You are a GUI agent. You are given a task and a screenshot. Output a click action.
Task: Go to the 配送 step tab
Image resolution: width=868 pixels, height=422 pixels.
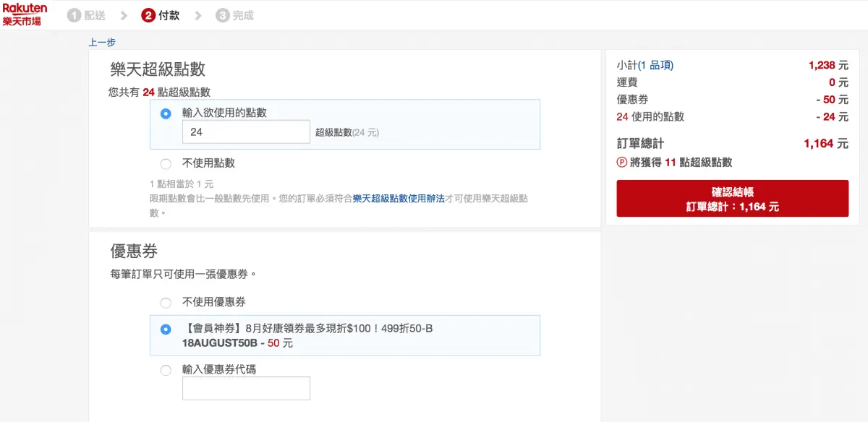coord(95,16)
